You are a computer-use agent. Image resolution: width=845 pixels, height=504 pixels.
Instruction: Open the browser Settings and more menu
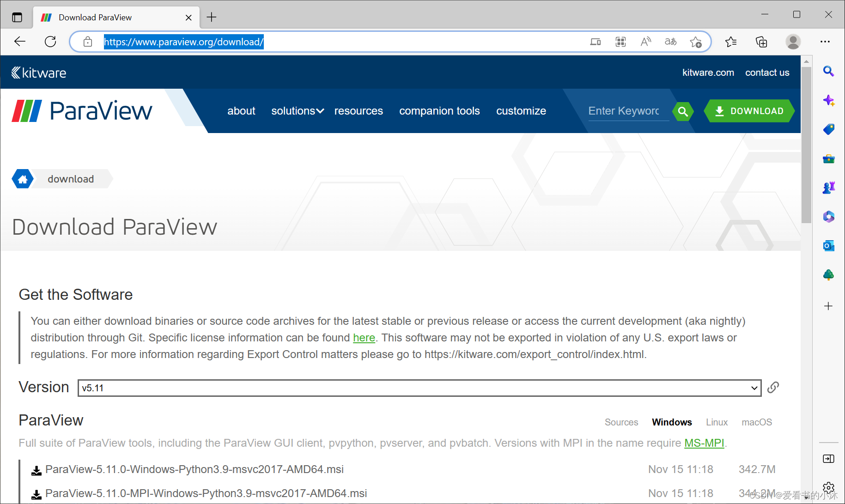click(x=825, y=42)
